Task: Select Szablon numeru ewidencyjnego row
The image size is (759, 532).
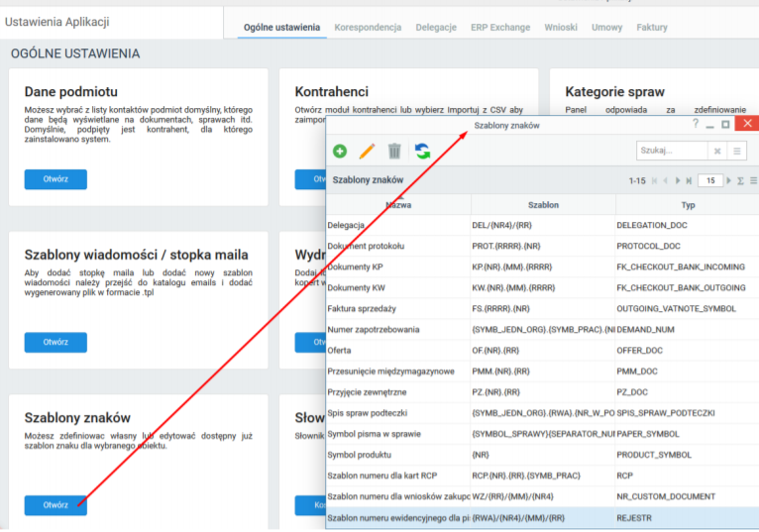Action: (543, 518)
